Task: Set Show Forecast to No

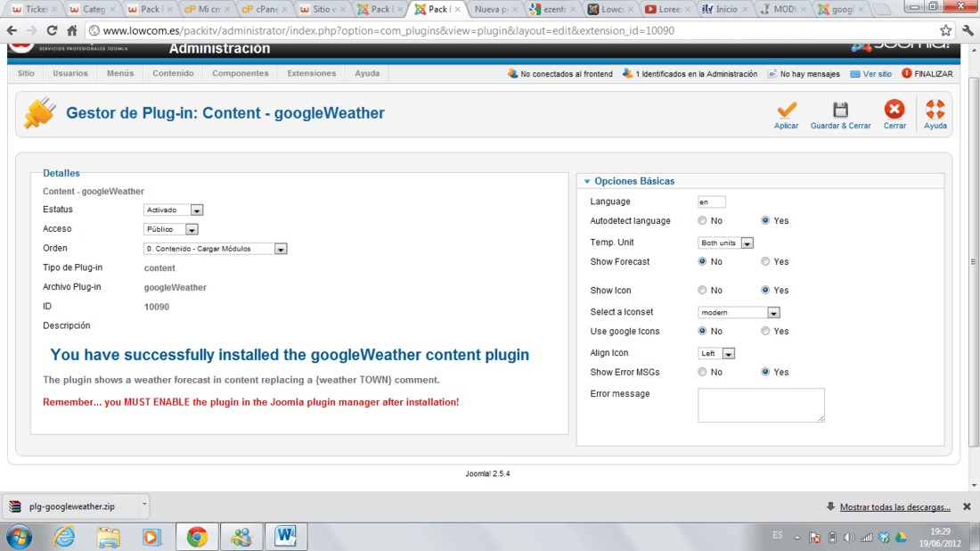Action: click(703, 261)
